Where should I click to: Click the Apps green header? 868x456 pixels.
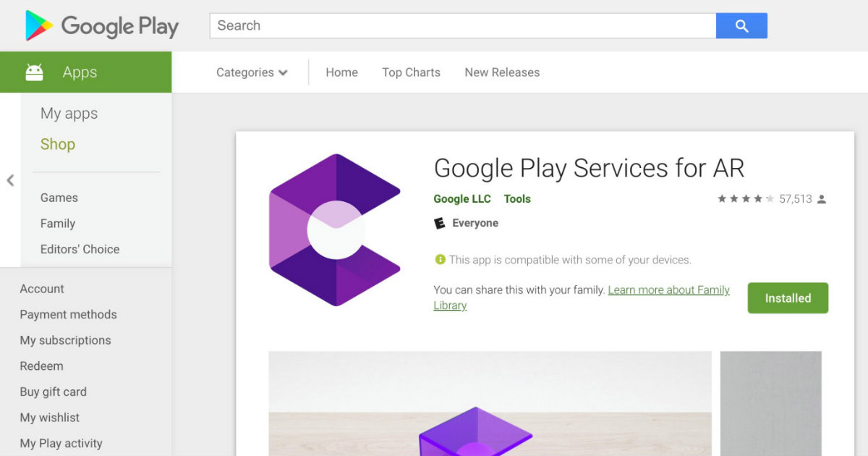pos(86,72)
